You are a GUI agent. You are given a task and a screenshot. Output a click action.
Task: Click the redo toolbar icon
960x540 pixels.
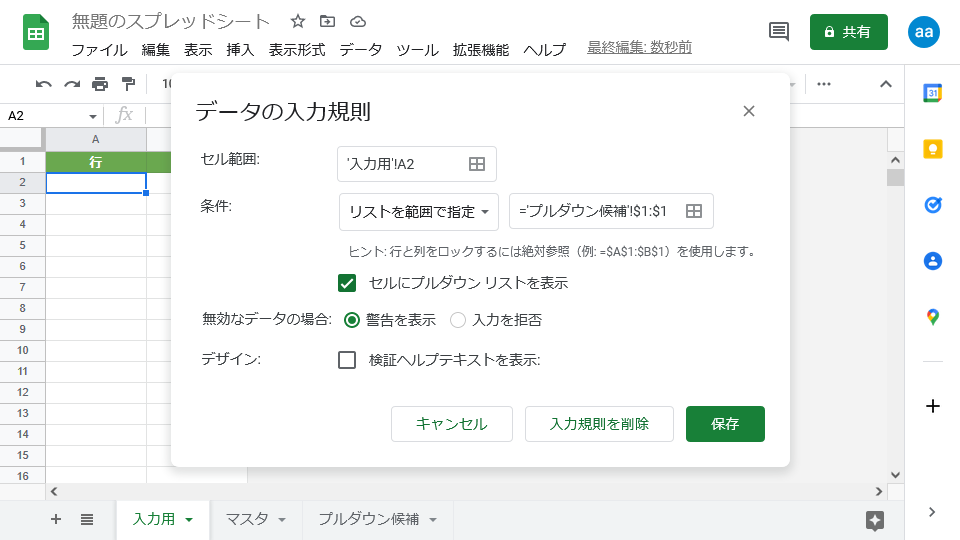point(72,84)
